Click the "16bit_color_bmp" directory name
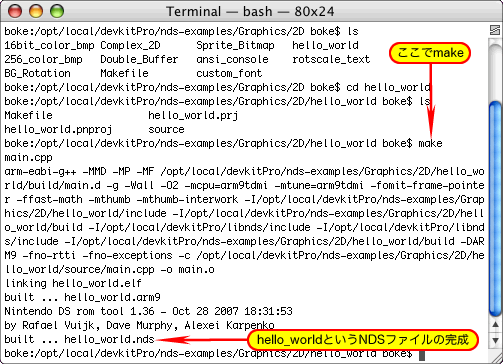The width and height of the screenshot is (503, 364). click(49, 45)
